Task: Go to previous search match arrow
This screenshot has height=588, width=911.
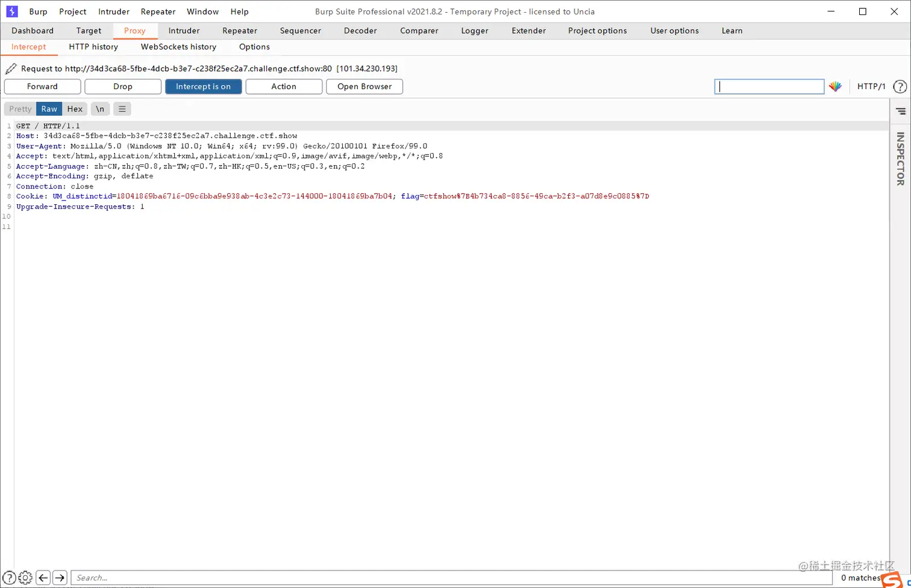Action: pyautogui.click(x=43, y=578)
